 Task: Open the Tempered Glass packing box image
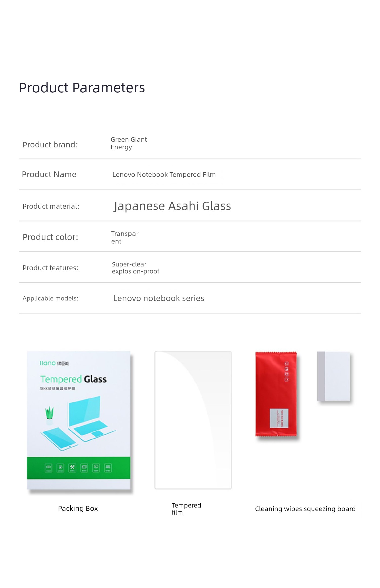click(x=79, y=420)
